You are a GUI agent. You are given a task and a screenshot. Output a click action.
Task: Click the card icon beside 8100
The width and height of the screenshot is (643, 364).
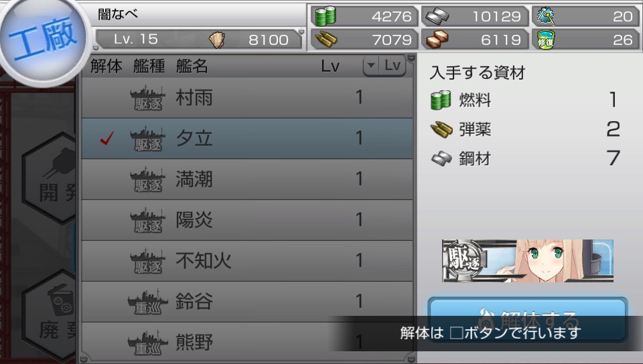click(x=217, y=39)
